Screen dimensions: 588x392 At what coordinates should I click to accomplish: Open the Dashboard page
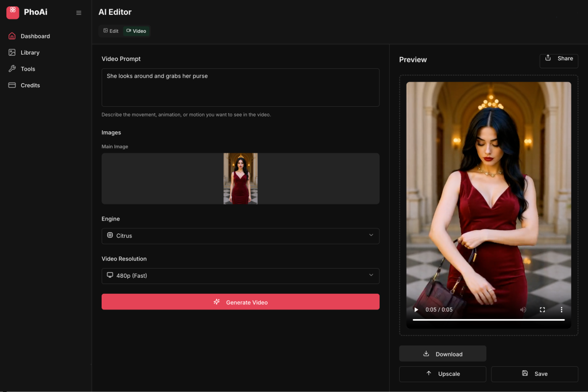click(35, 36)
